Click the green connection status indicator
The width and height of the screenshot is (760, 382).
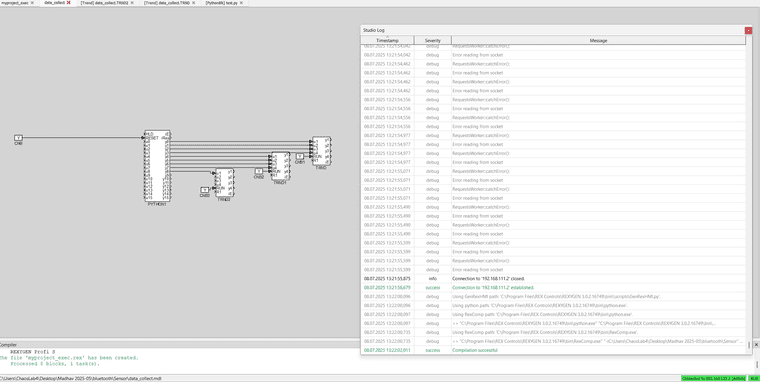point(714,378)
